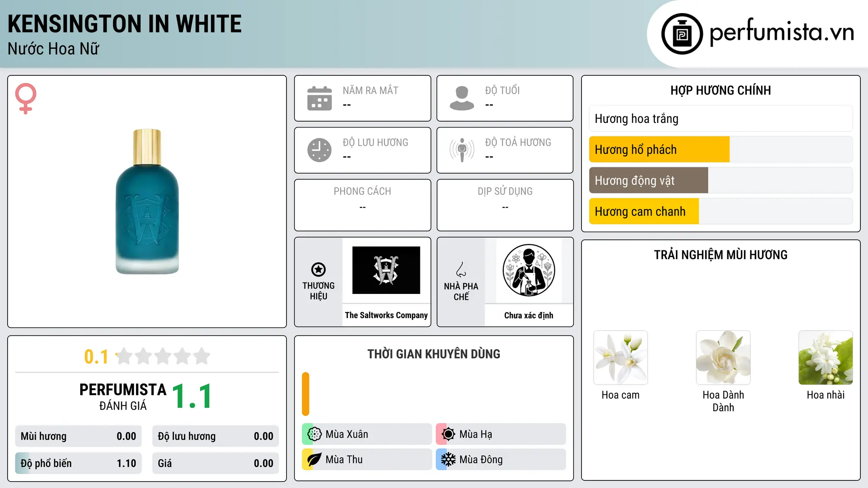
Task: Click the Kensington In White title
Action: pos(125,24)
